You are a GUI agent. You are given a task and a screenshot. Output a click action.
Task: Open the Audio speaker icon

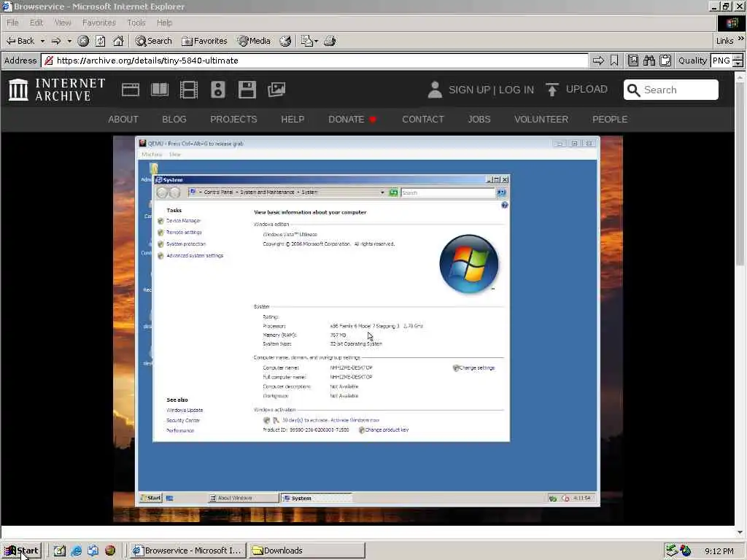coord(218,90)
